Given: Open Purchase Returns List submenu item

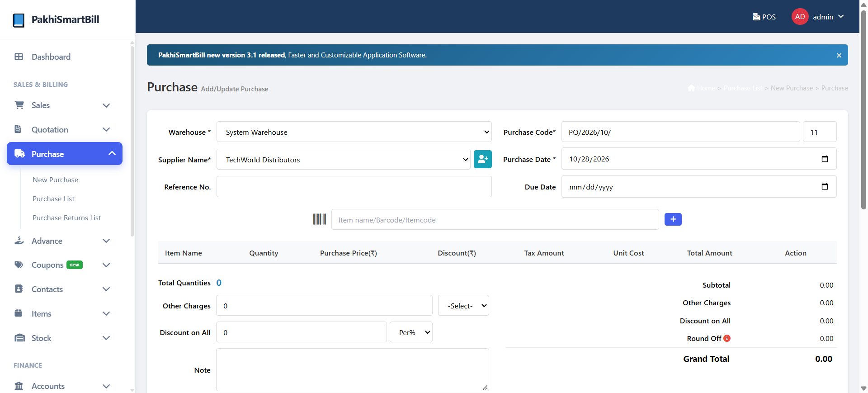Looking at the screenshot, I should (67, 218).
